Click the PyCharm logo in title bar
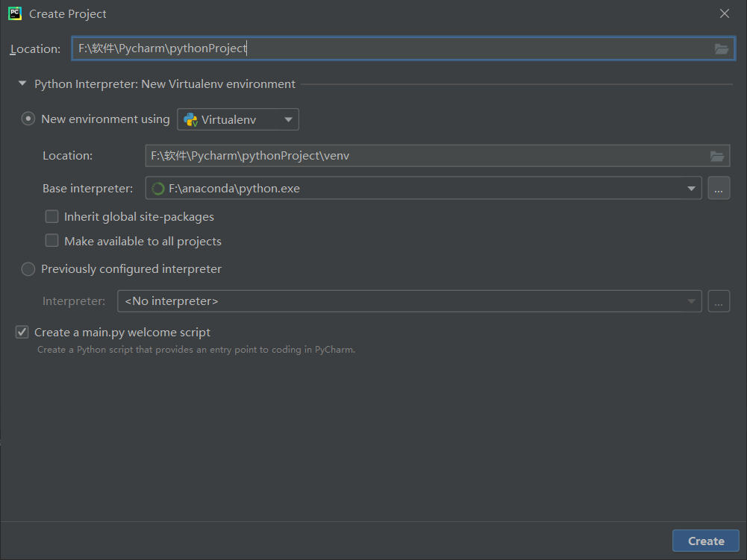 [x=14, y=13]
